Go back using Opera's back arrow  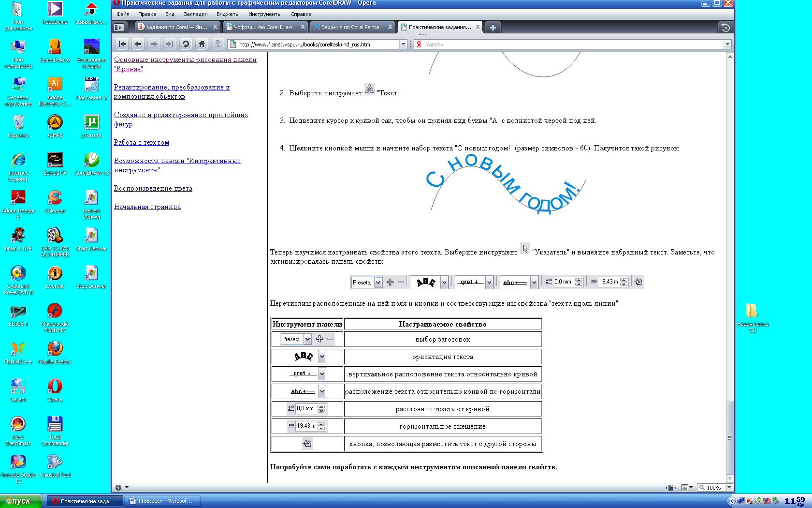tap(138, 44)
